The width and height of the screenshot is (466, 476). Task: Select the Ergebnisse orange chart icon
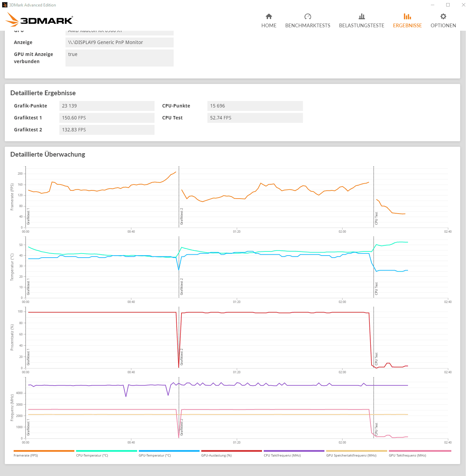pyautogui.click(x=407, y=16)
